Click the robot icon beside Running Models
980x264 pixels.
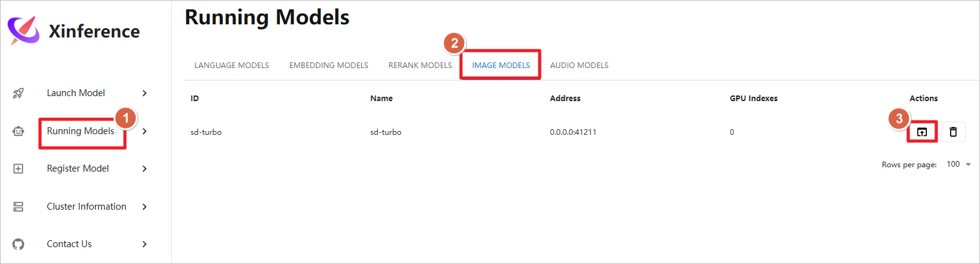[18, 131]
